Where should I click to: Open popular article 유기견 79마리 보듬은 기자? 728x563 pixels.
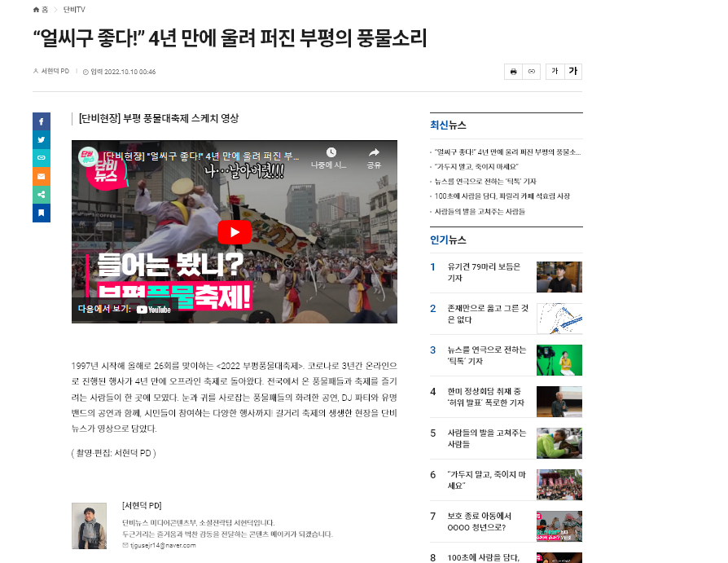click(484, 272)
